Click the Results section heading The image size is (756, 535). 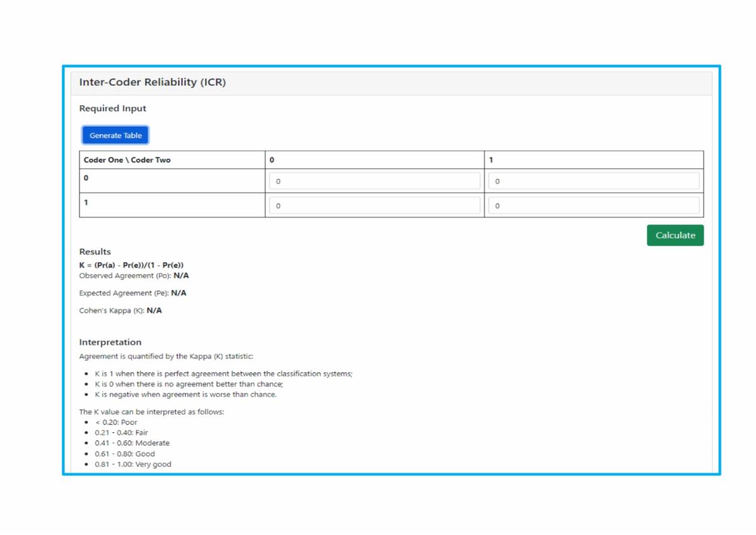(x=95, y=251)
